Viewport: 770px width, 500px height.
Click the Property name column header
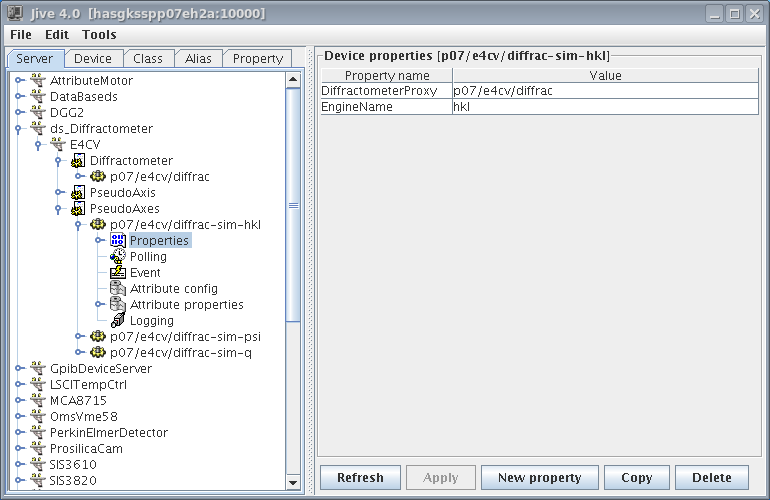pyautogui.click(x=386, y=75)
